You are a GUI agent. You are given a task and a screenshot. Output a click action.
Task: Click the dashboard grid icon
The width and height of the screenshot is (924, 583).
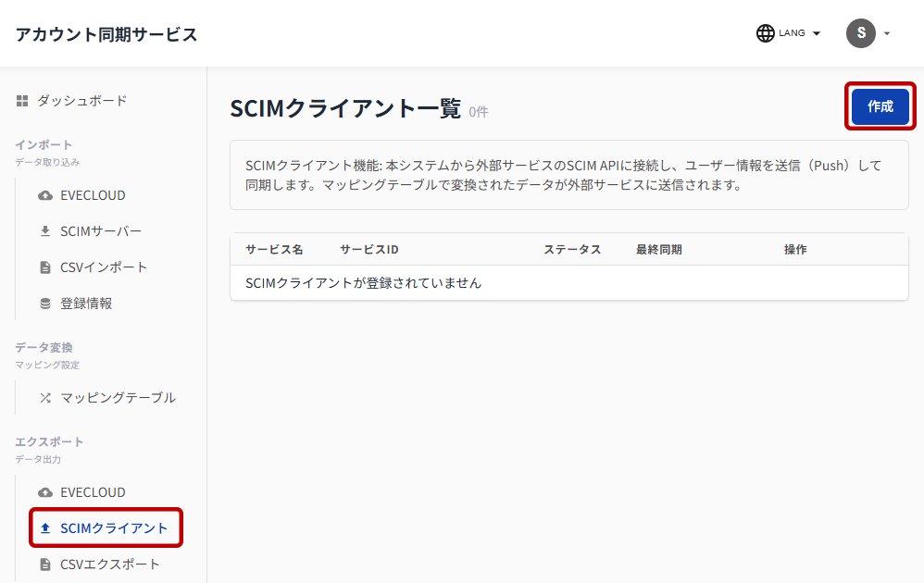22,101
